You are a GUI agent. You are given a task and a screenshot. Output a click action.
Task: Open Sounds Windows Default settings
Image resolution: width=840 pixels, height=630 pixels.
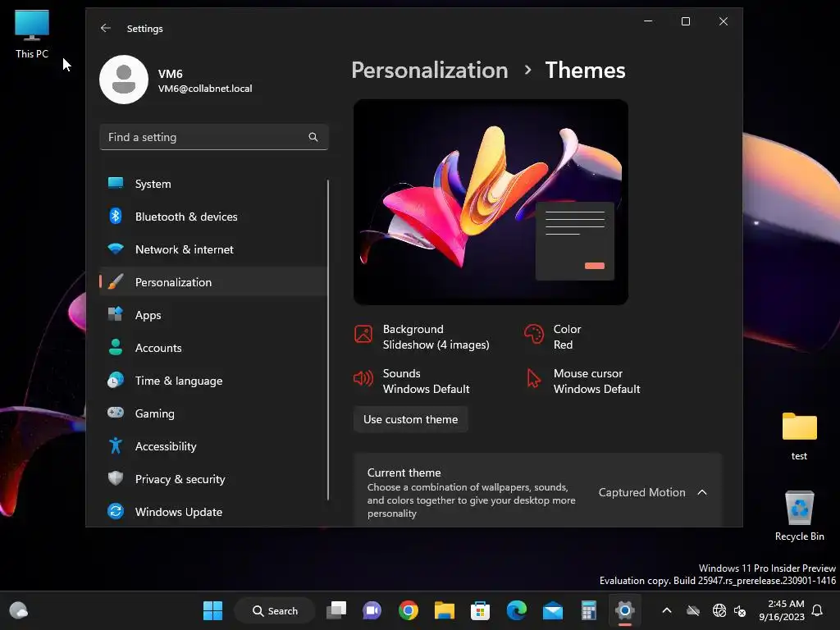(412, 381)
